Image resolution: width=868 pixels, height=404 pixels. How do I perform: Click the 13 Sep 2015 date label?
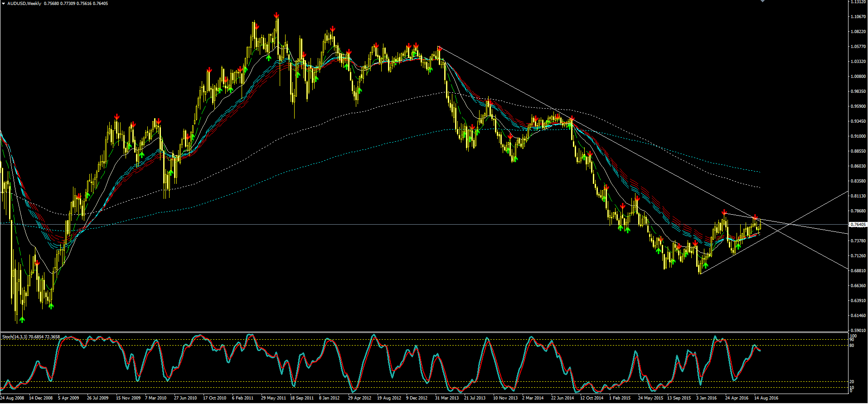[679, 398]
